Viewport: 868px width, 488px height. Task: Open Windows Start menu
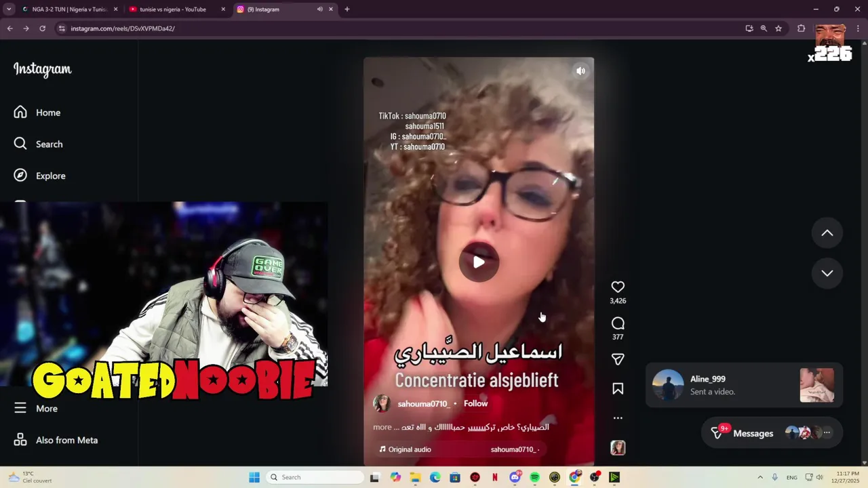254,477
